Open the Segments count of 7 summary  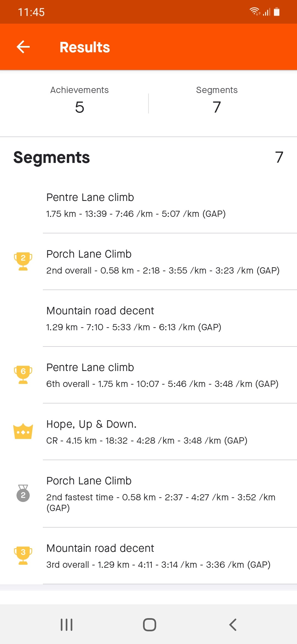pyautogui.click(x=217, y=100)
